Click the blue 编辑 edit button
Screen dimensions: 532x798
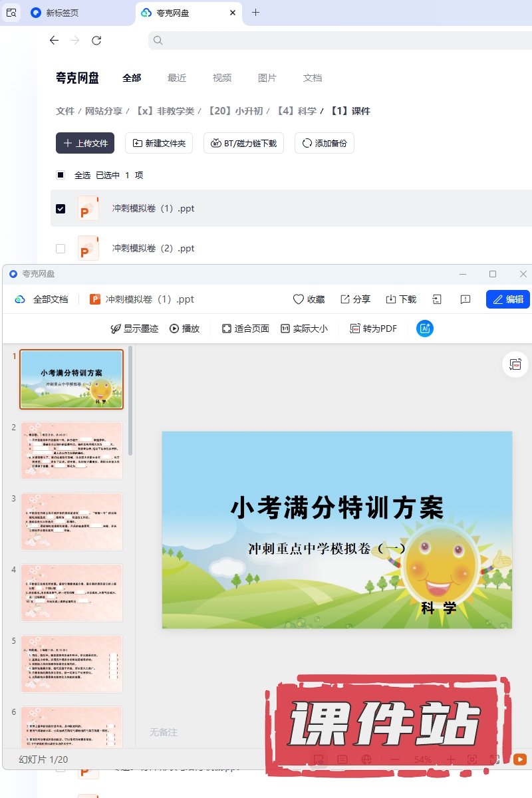click(507, 299)
